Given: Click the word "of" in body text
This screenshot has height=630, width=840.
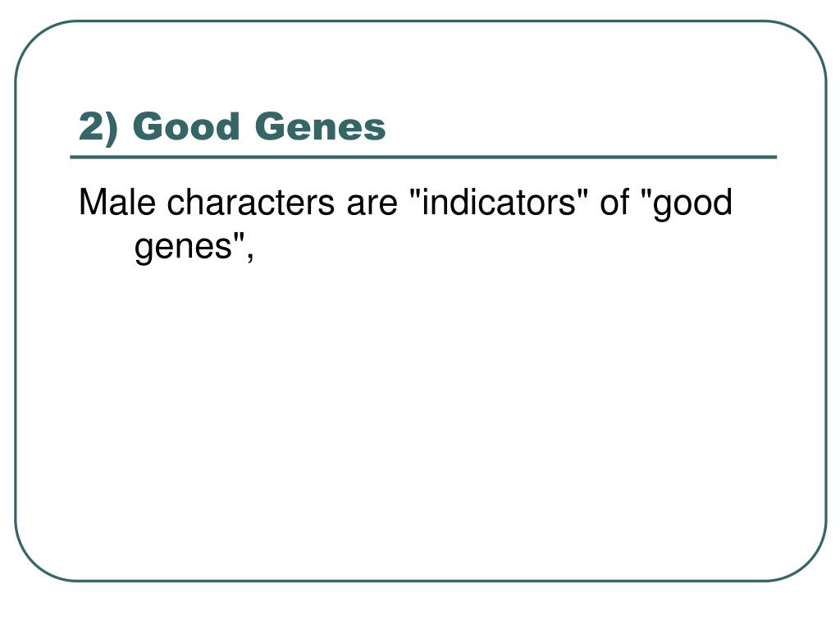Looking at the screenshot, I should click(614, 202).
